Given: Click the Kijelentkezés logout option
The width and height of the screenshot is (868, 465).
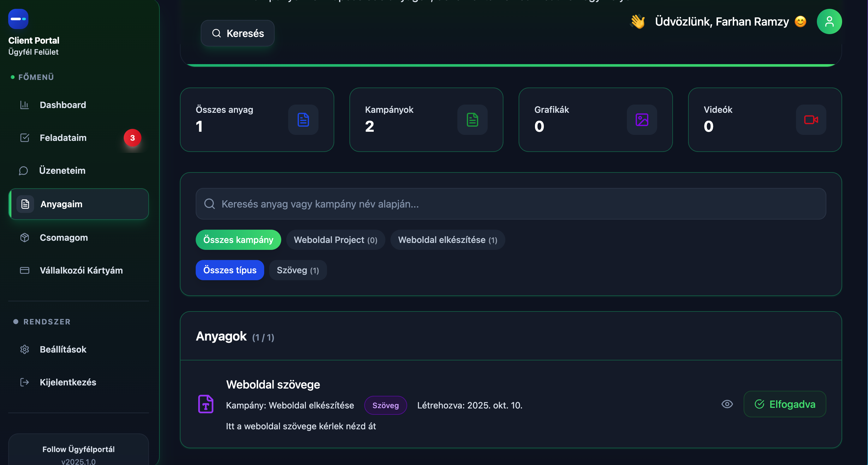Looking at the screenshot, I should coord(68,382).
